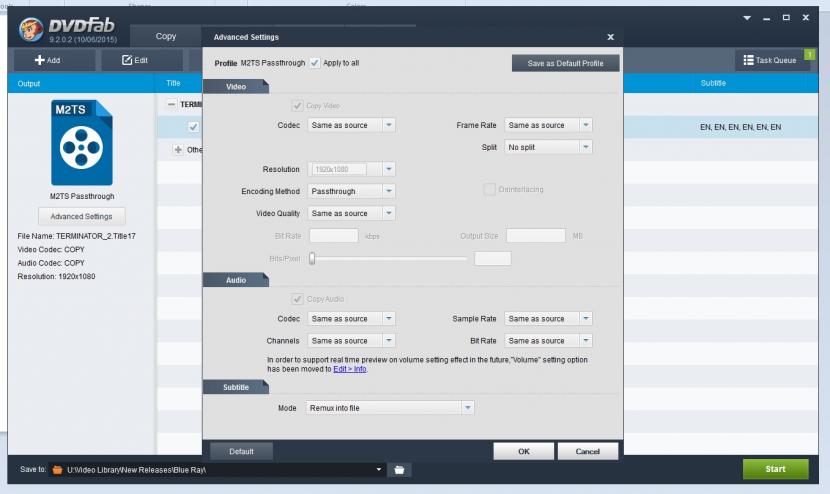The height and width of the screenshot is (494, 830).
Task: Expand the Other Titles plus icon
Action: [x=178, y=150]
